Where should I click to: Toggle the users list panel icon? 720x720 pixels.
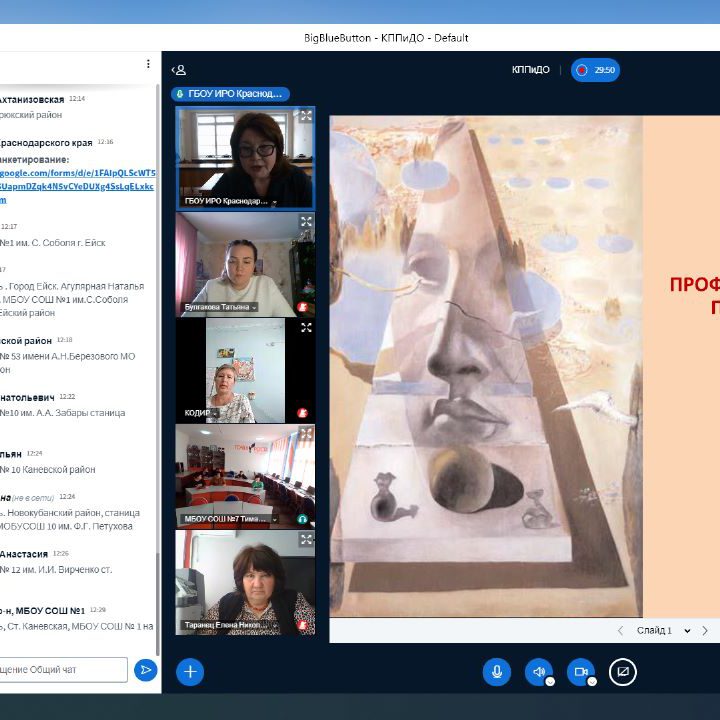(179, 70)
